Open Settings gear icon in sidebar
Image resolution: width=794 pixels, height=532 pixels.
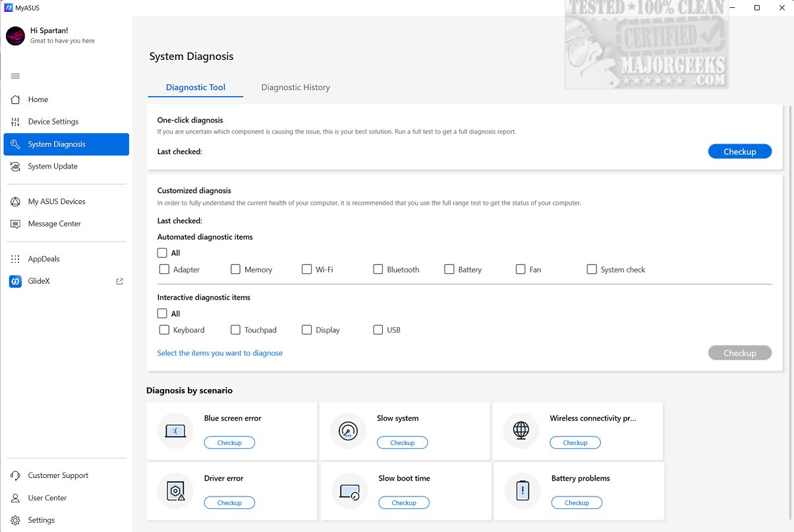15,521
